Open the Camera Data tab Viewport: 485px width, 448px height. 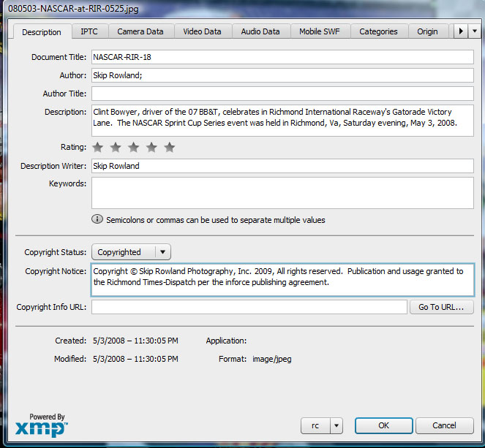[x=140, y=31]
